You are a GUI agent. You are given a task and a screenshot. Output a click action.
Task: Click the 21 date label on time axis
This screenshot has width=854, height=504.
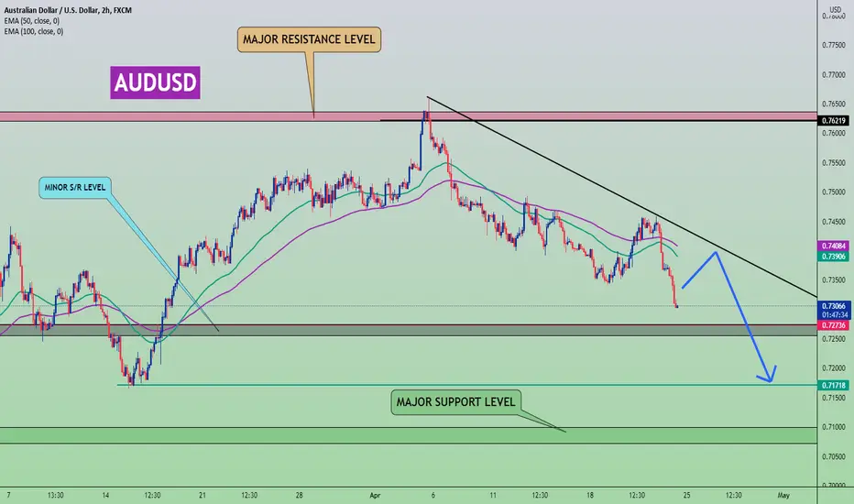coord(203,495)
